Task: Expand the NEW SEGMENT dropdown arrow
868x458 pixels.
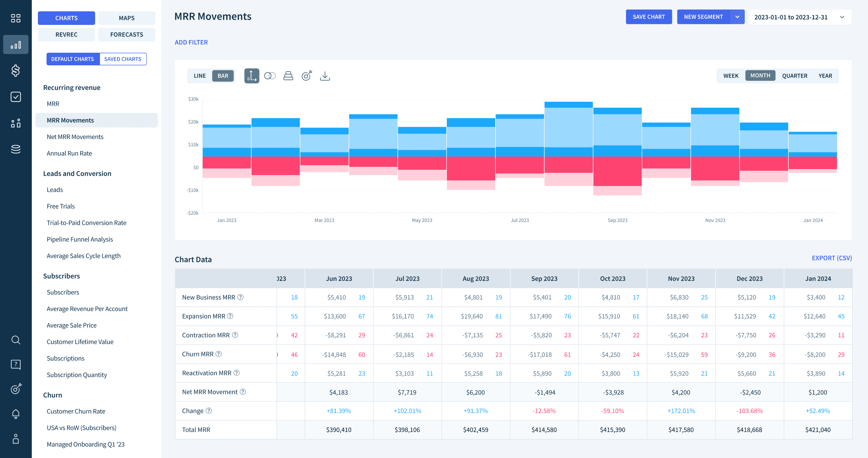Action: tap(737, 17)
